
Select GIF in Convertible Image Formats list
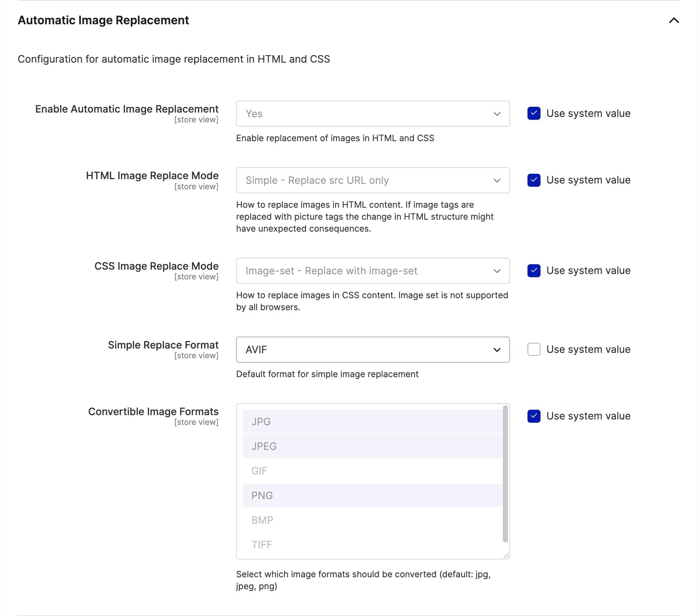373,471
